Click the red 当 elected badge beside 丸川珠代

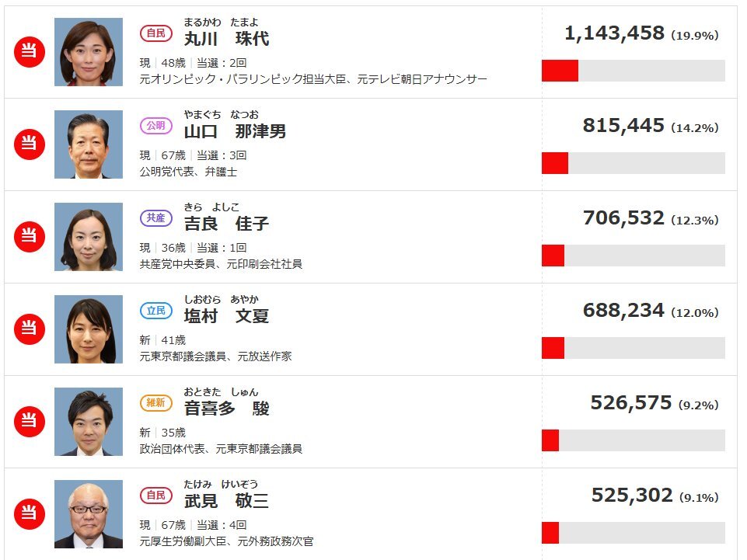(30, 52)
